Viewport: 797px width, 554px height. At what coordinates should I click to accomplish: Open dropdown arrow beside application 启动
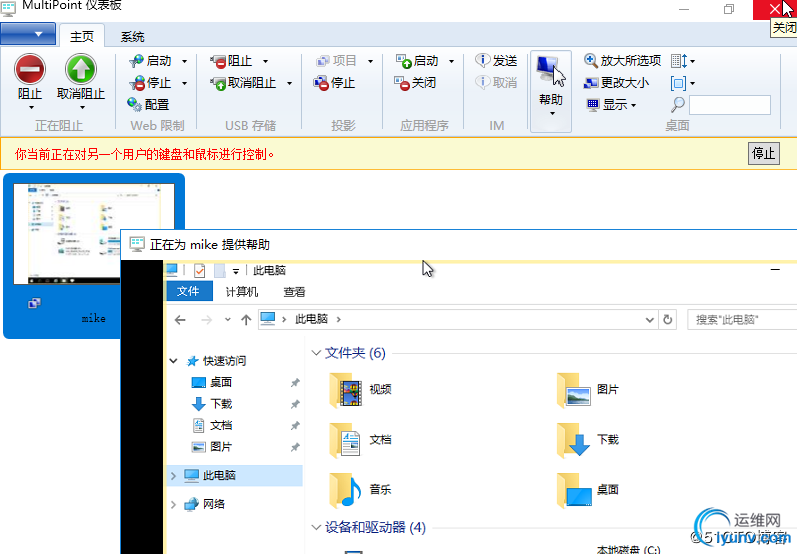point(451,61)
